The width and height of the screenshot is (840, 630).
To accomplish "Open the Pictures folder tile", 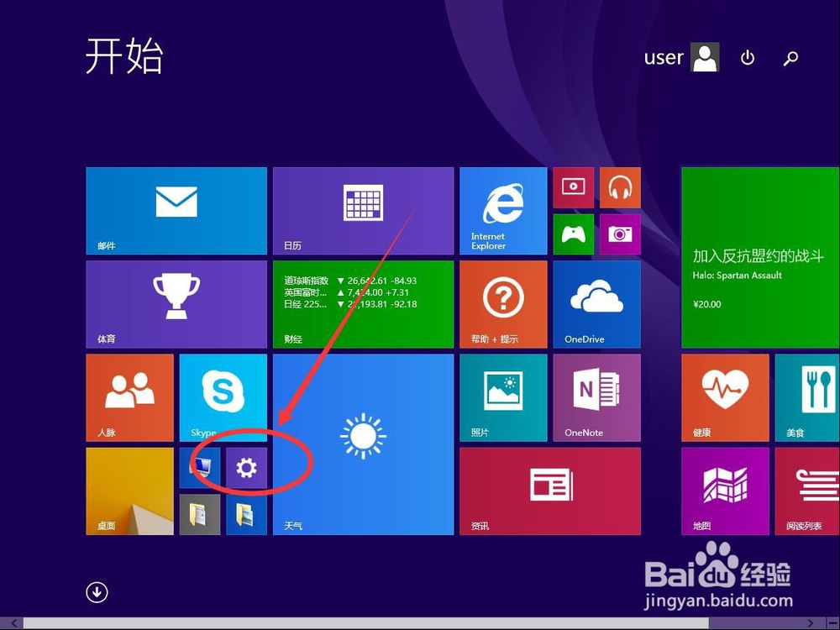I will point(246,514).
